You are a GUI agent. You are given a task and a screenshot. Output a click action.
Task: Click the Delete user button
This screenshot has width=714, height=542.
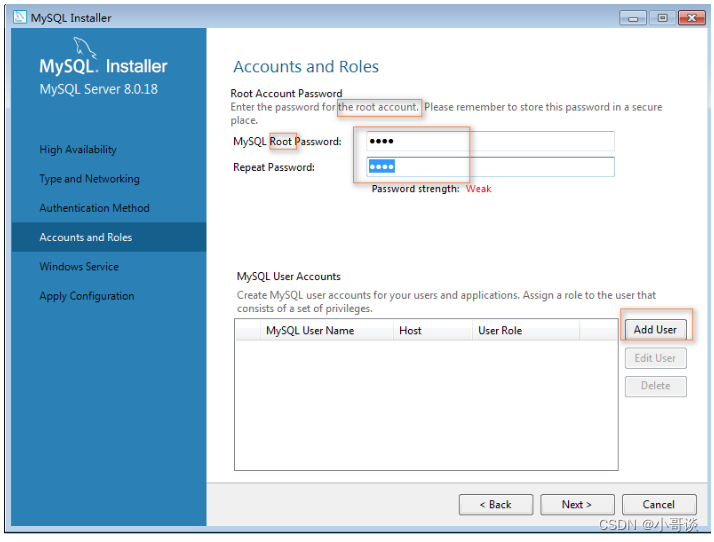[x=655, y=386]
